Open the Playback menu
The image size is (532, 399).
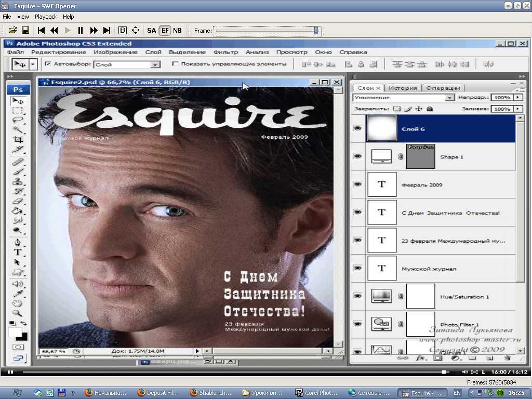click(46, 16)
